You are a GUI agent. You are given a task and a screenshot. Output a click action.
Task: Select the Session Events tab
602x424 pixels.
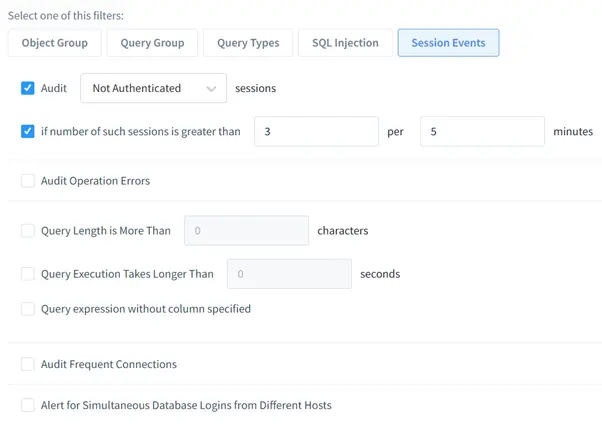(x=448, y=43)
